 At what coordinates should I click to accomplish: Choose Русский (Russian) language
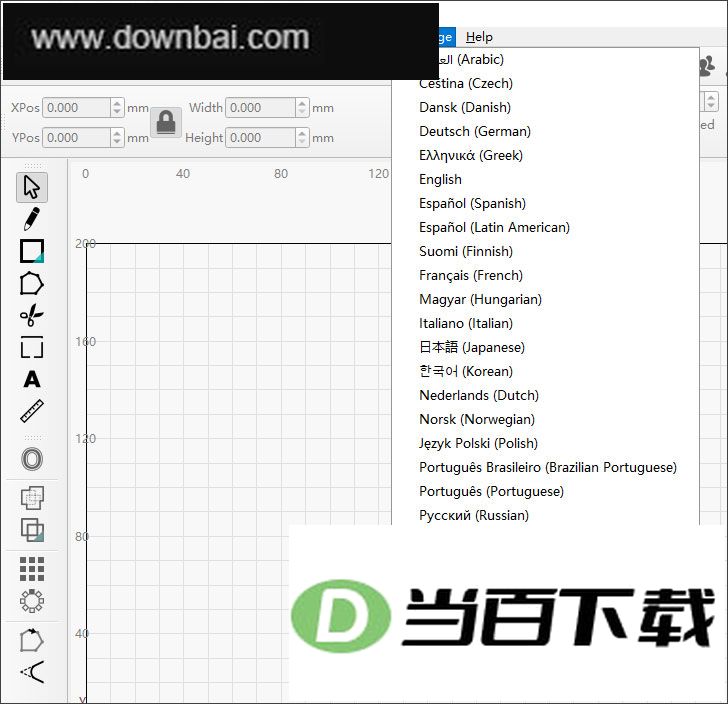[546, 515]
